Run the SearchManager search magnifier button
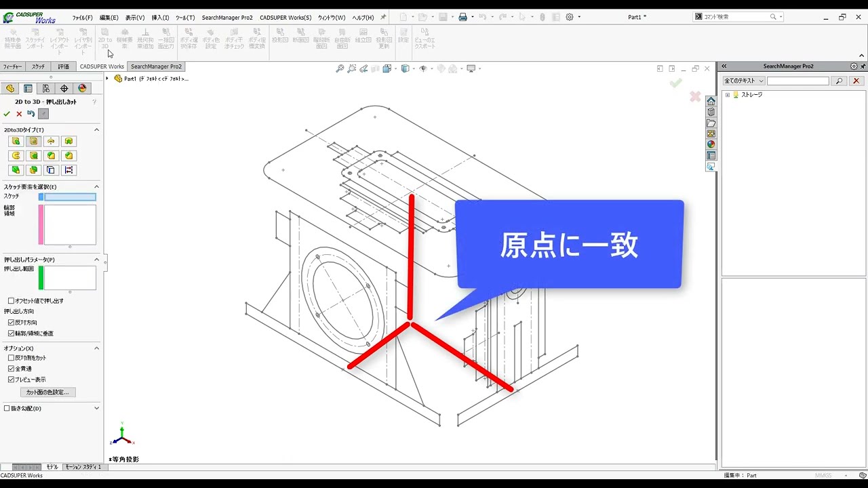Image resolution: width=868 pixels, height=488 pixels. click(839, 81)
